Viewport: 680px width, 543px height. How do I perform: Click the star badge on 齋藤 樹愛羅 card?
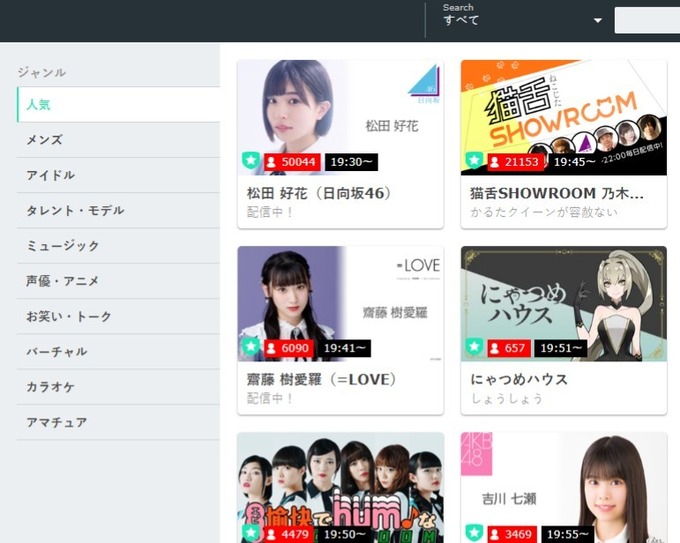click(251, 347)
